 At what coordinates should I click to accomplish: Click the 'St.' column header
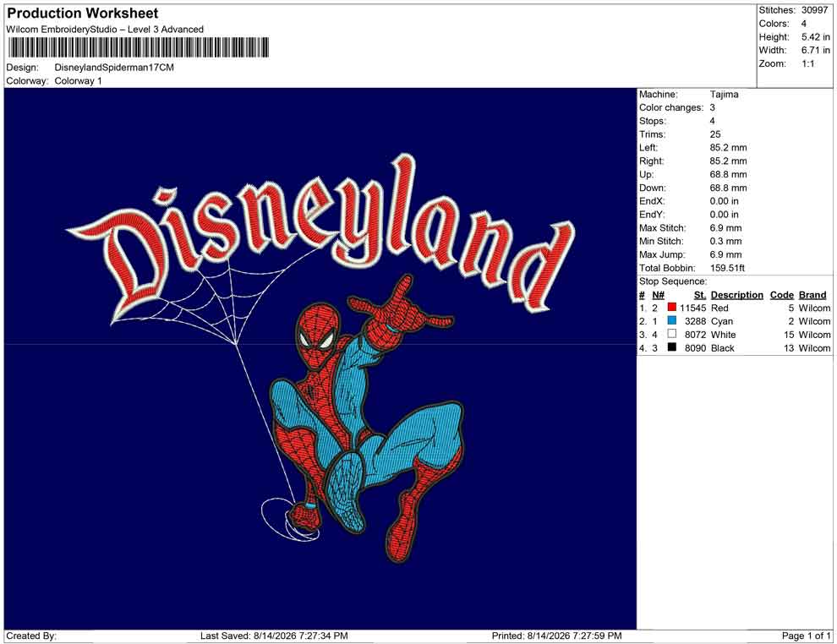click(x=700, y=295)
